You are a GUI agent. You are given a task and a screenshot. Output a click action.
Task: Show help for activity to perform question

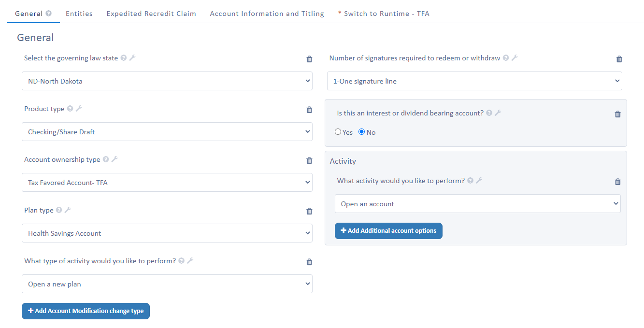[x=470, y=181]
